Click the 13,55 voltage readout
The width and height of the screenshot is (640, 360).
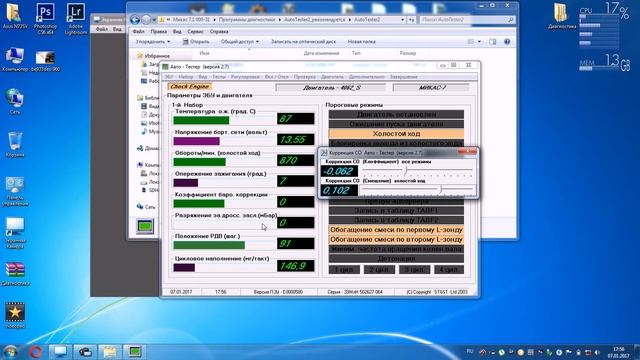click(x=296, y=140)
